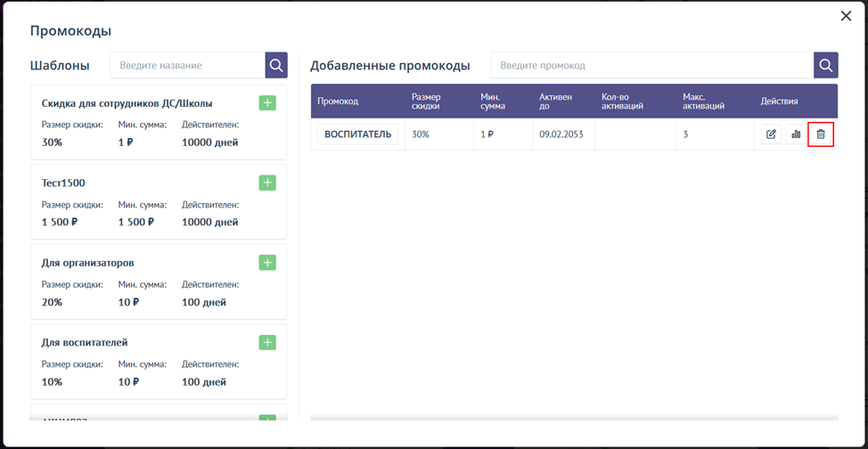Open statistics for the ВОСПИТАТЕЛЬ promo code
The height and width of the screenshot is (449, 868).
pos(796,135)
